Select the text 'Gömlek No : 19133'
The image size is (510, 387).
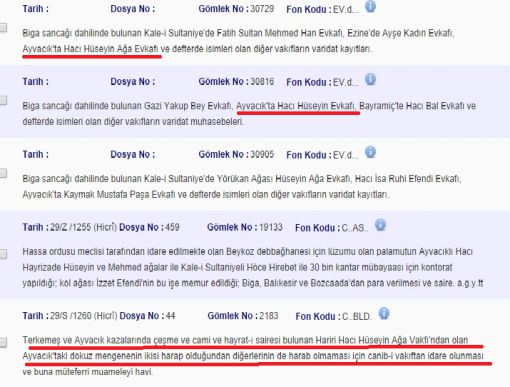245,227
